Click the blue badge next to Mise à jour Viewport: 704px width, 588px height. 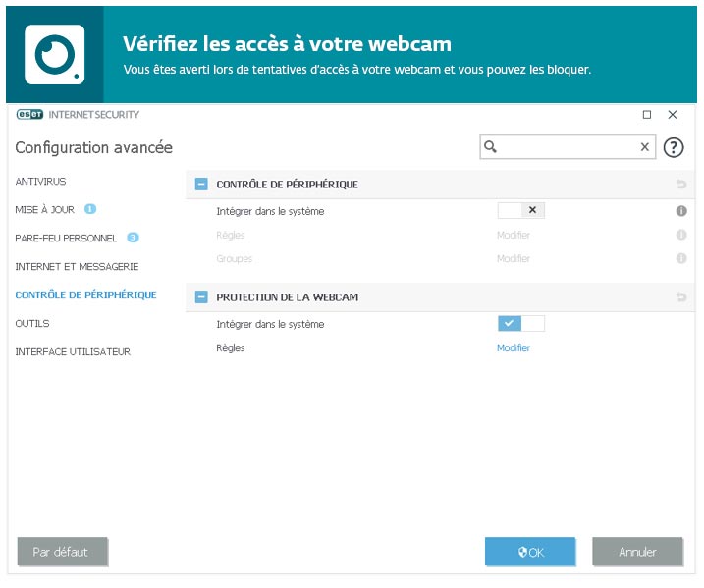click(x=89, y=209)
